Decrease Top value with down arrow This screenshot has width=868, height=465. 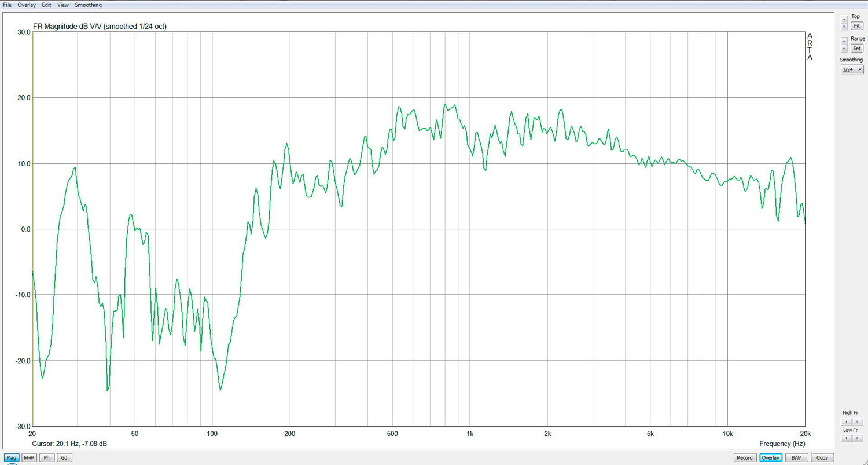(x=844, y=26)
